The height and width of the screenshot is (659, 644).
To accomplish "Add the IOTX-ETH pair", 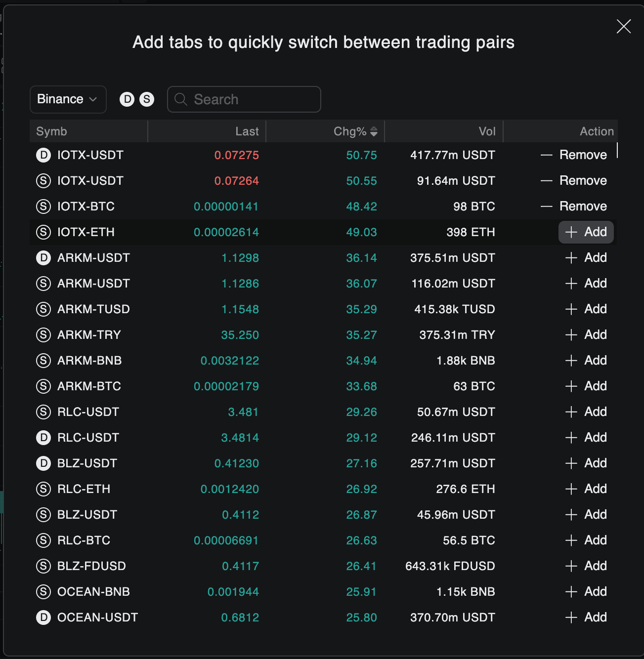I will click(x=586, y=232).
